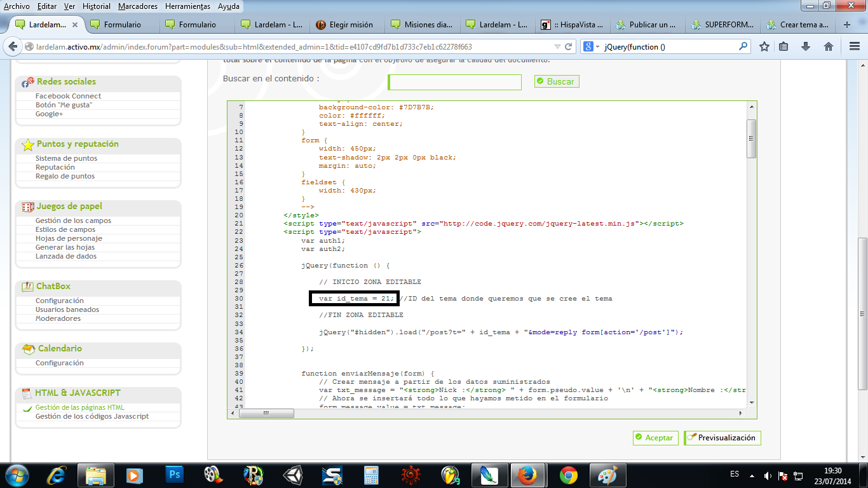
Task: Open a new browser tab with plus
Action: click(x=846, y=25)
